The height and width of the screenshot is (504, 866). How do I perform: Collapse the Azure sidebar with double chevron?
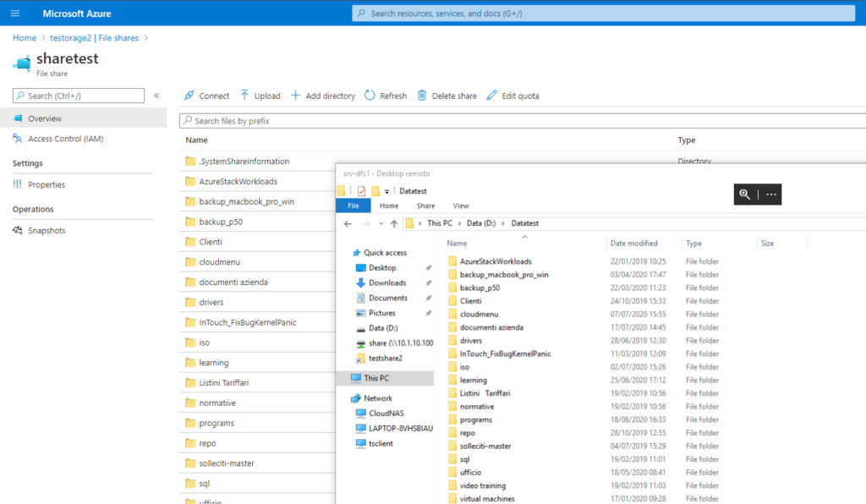point(156,96)
